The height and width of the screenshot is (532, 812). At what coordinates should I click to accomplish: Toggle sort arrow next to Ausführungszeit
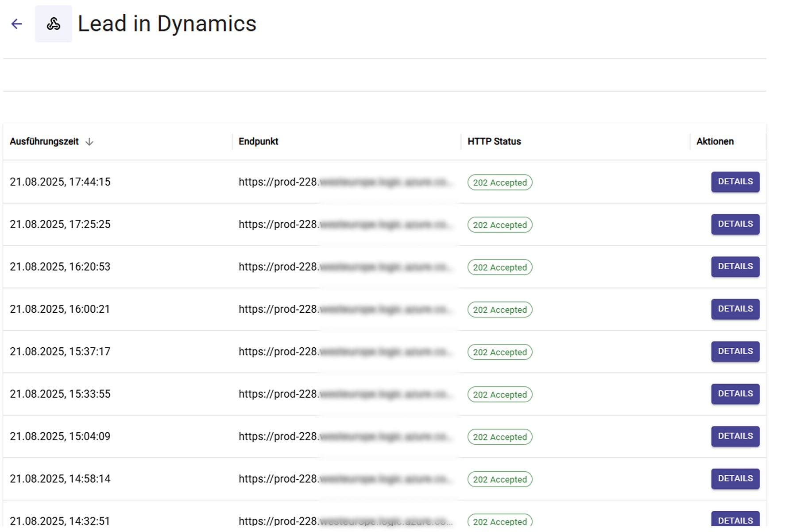click(89, 142)
